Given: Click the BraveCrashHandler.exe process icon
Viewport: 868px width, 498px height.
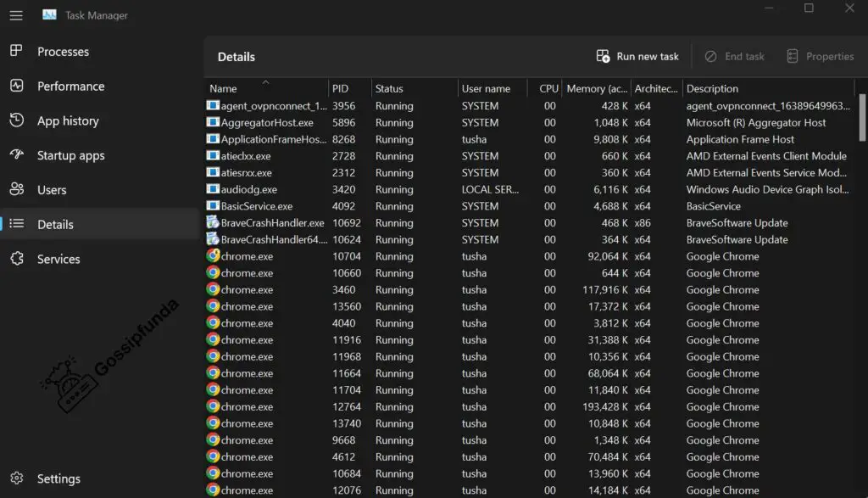Looking at the screenshot, I should click(213, 222).
